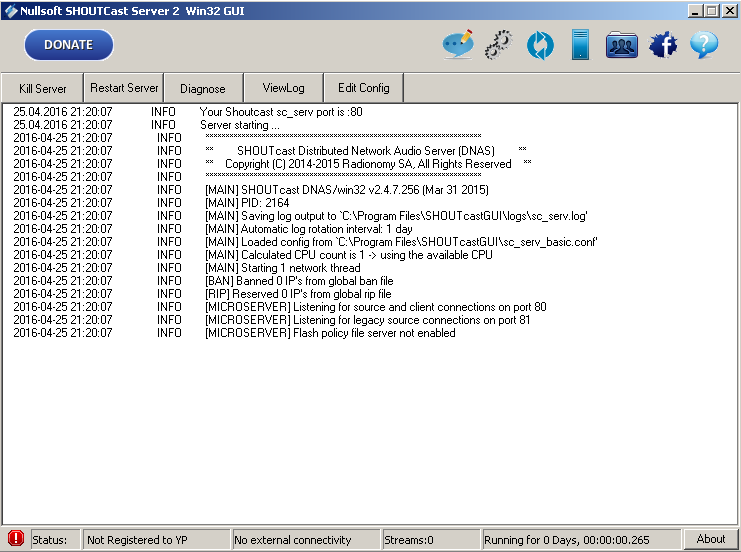Screen dimensions: 741x552
Task: Select the 'Listening for source and client connections' line
Action: point(280,307)
